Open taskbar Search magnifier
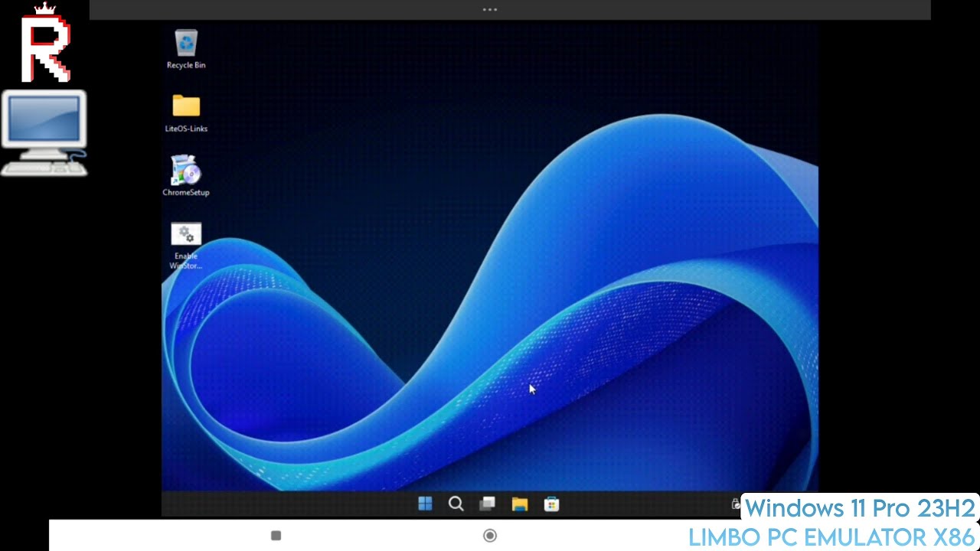 [x=456, y=504]
